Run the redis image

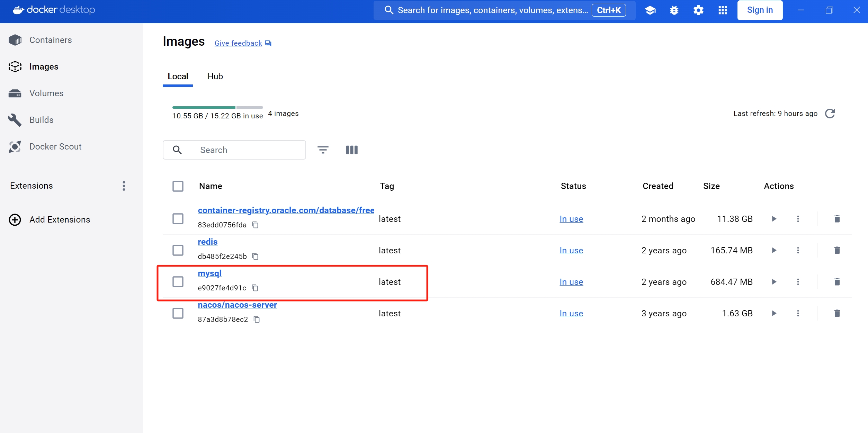(x=774, y=250)
